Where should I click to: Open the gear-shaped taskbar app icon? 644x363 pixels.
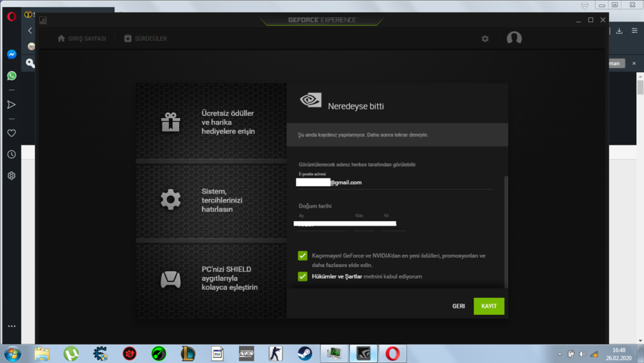[100, 354]
